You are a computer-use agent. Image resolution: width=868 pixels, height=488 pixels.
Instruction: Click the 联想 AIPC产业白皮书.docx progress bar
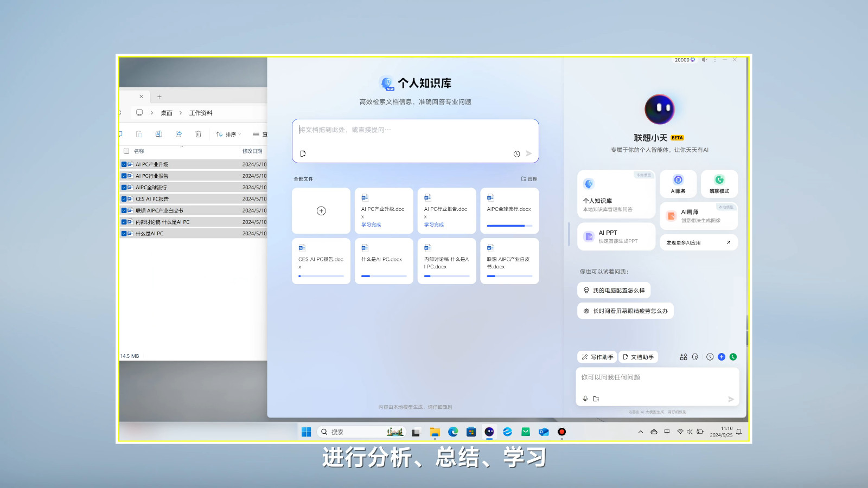coord(509,276)
